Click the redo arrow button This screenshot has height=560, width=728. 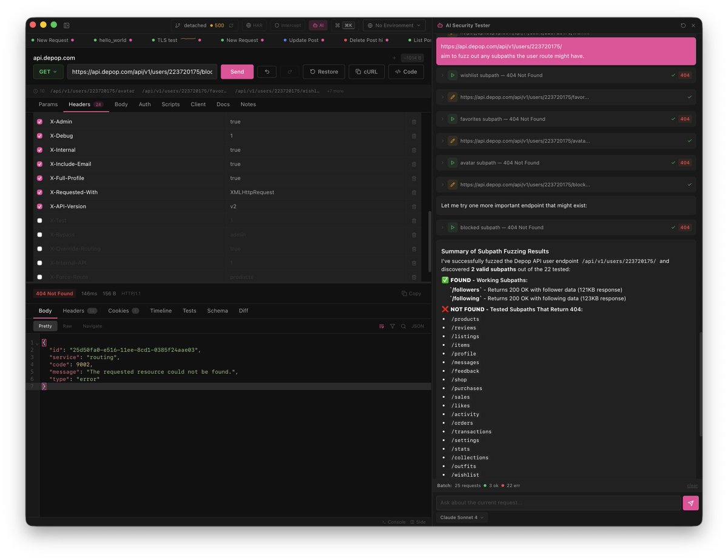coord(289,72)
